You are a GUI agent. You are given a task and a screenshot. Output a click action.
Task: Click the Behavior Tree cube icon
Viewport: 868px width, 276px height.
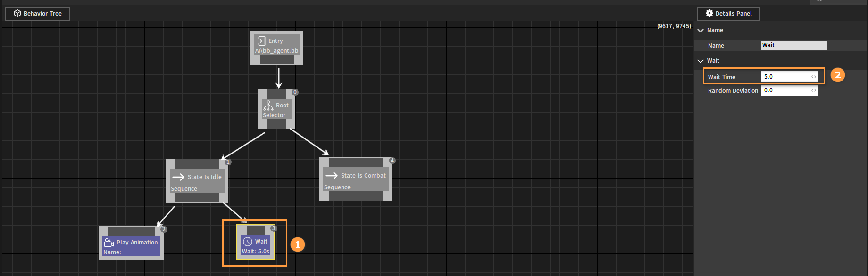pos(17,13)
